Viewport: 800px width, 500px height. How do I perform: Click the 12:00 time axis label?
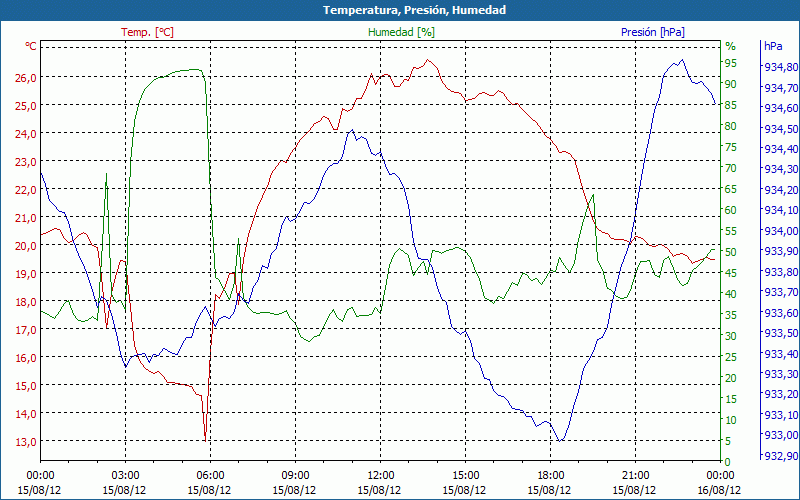[380, 476]
